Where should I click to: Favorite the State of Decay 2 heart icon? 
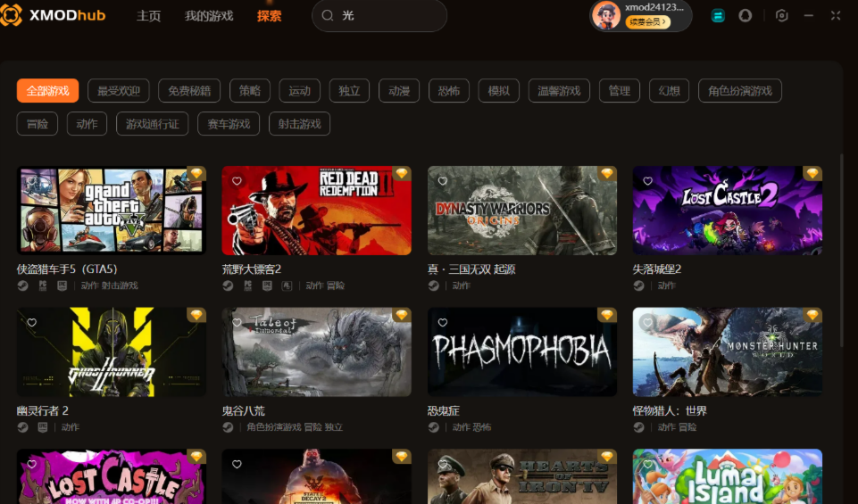tap(237, 464)
